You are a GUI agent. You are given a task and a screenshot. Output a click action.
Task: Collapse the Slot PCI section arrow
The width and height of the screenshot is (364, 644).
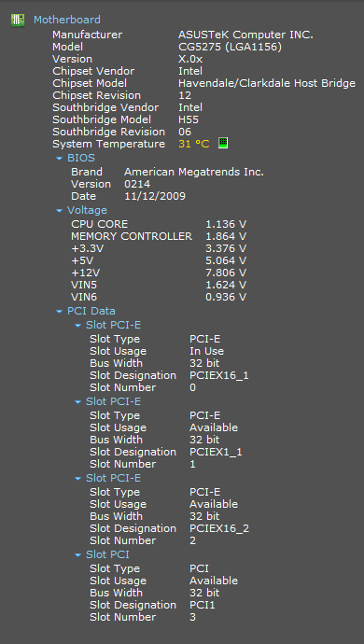[x=78, y=555]
